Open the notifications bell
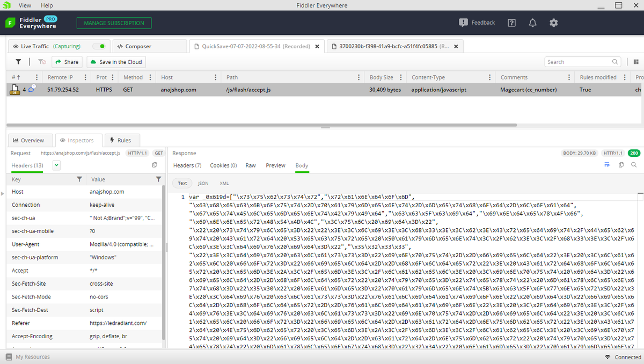Screen dimensions: 644x364 [x=533, y=23]
